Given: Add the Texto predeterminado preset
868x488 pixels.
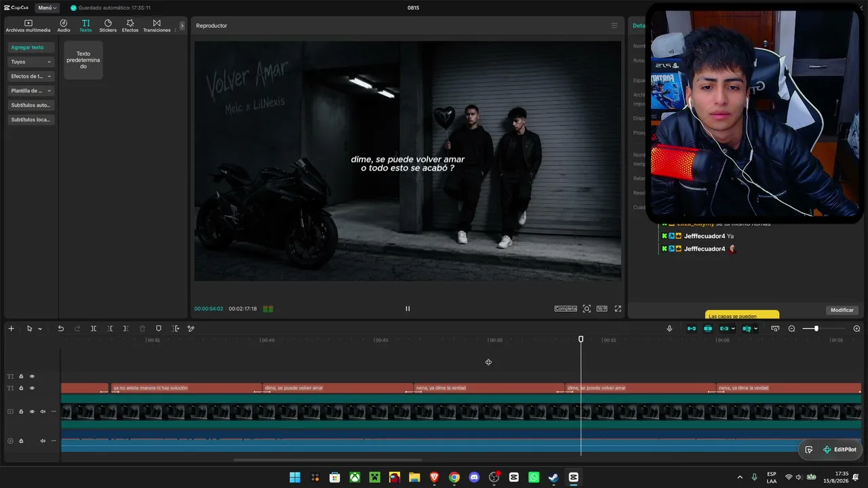Looking at the screenshot, I should coord(83,60).
